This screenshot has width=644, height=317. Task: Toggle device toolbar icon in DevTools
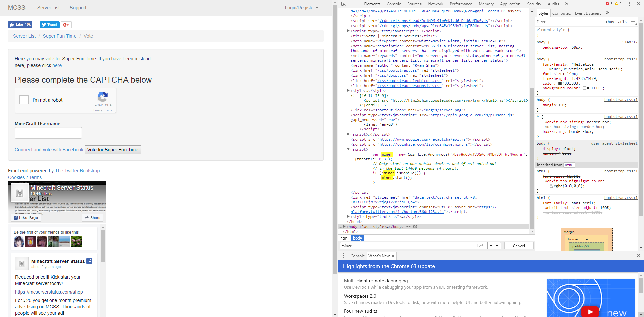pos(352,4)
